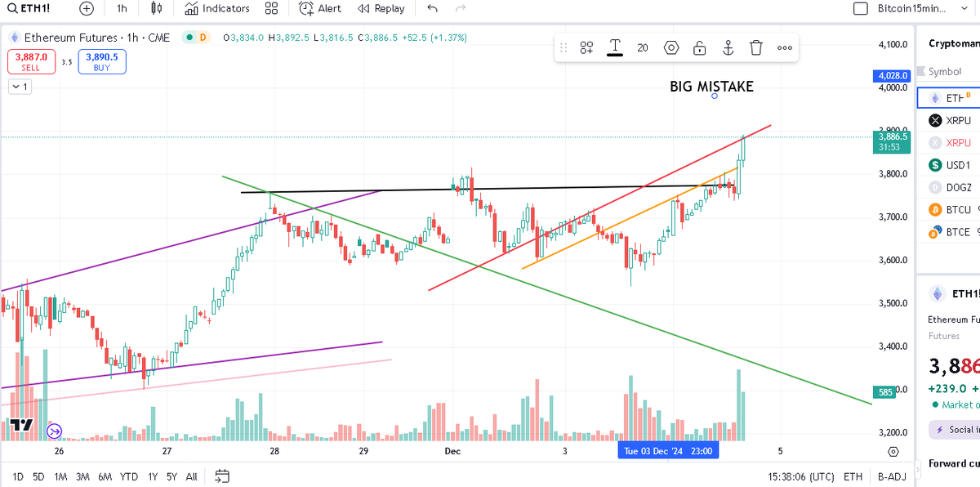Grab the floating toolbar drag handle
Image resolution: width=980 pixels, height=487 pixels.
(563, 47)
